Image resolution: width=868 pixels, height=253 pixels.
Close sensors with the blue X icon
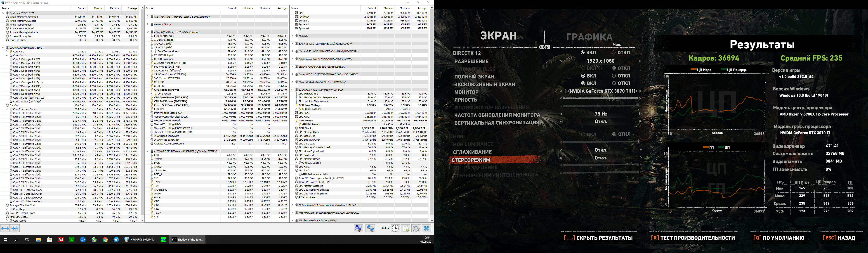[x=427, y=228]
